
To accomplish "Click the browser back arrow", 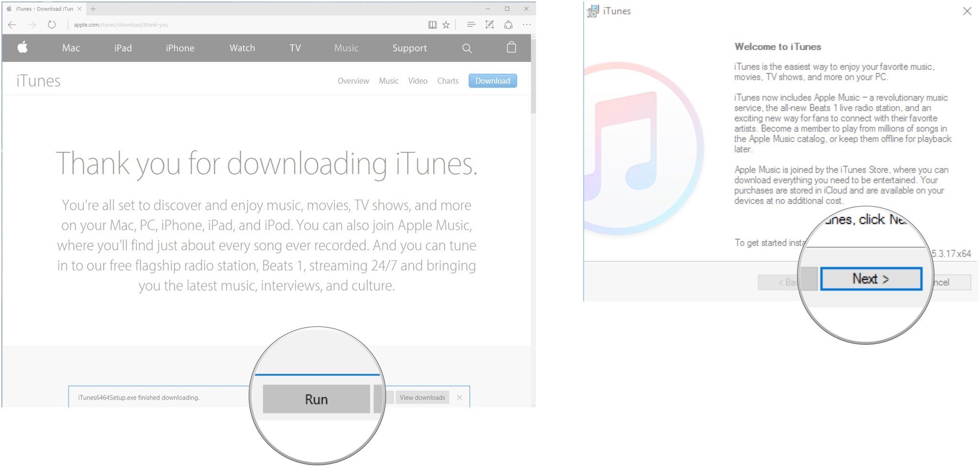I will click(12, 25).
